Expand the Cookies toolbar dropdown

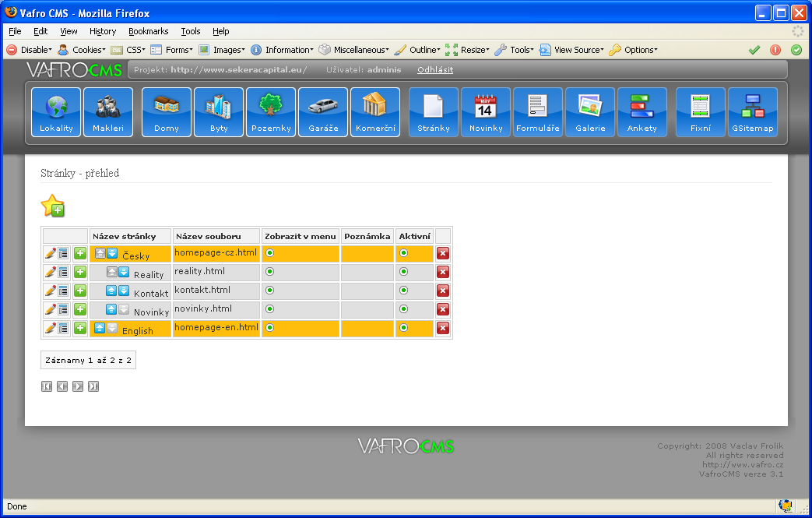coord(82,50)
